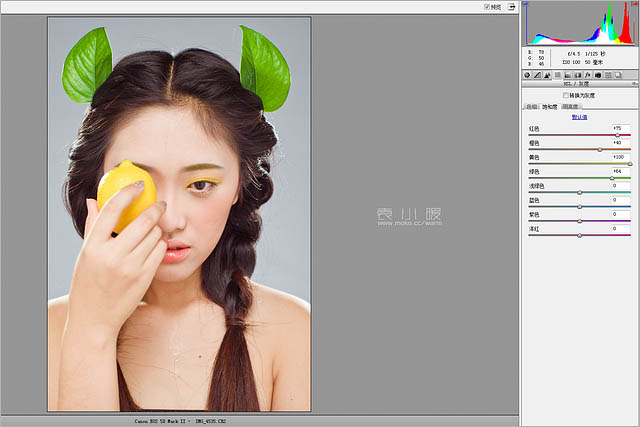
Task: Select the Split Toning panel icon
Action: tap(568, 75)
